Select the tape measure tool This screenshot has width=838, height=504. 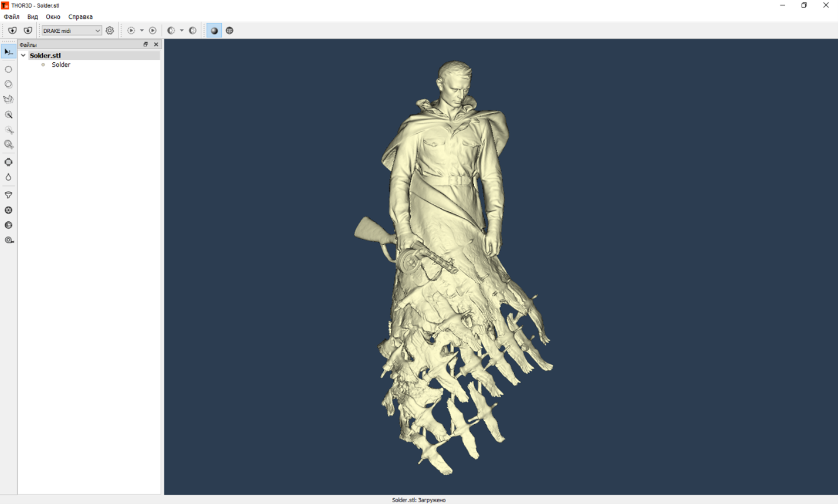(9, 240)
